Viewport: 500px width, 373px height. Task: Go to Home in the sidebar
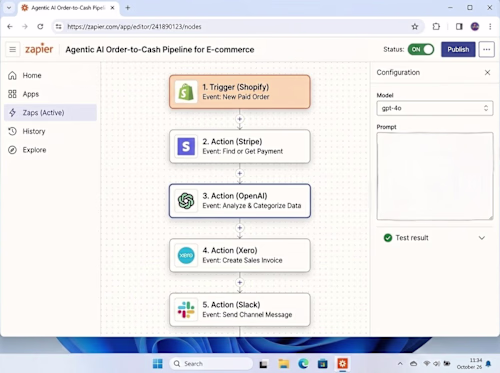point(50,76)
